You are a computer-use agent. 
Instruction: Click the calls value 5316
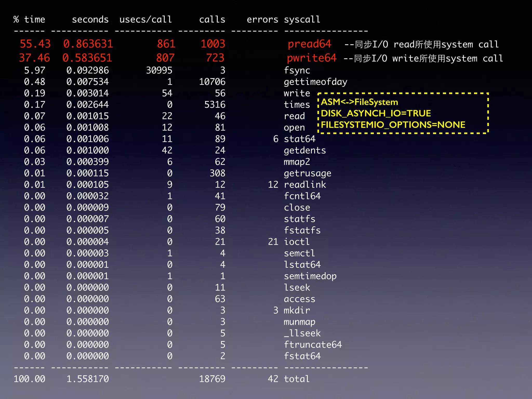point(215,105)
